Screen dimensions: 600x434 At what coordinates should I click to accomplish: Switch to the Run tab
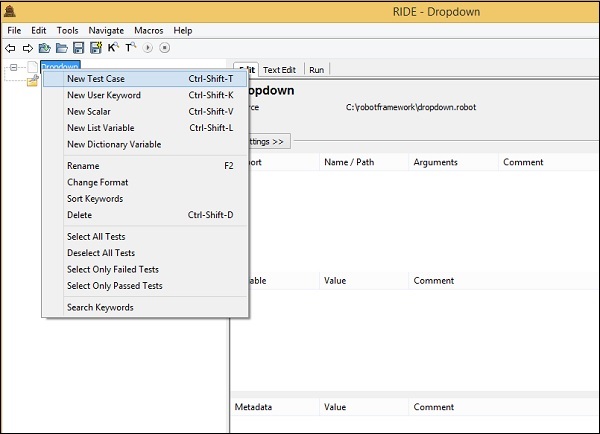point(316,70)
